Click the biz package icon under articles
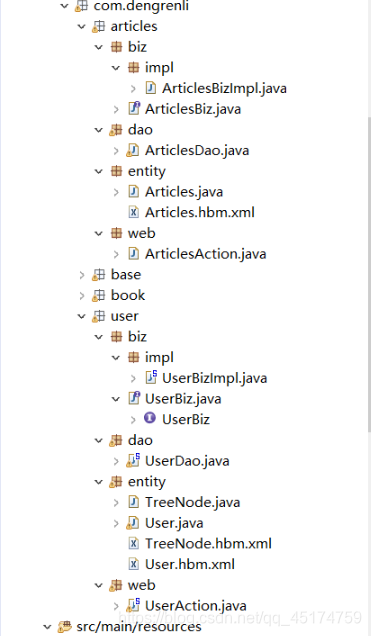The height and width of the screenshot is (636, 371). tap(116, 47)
